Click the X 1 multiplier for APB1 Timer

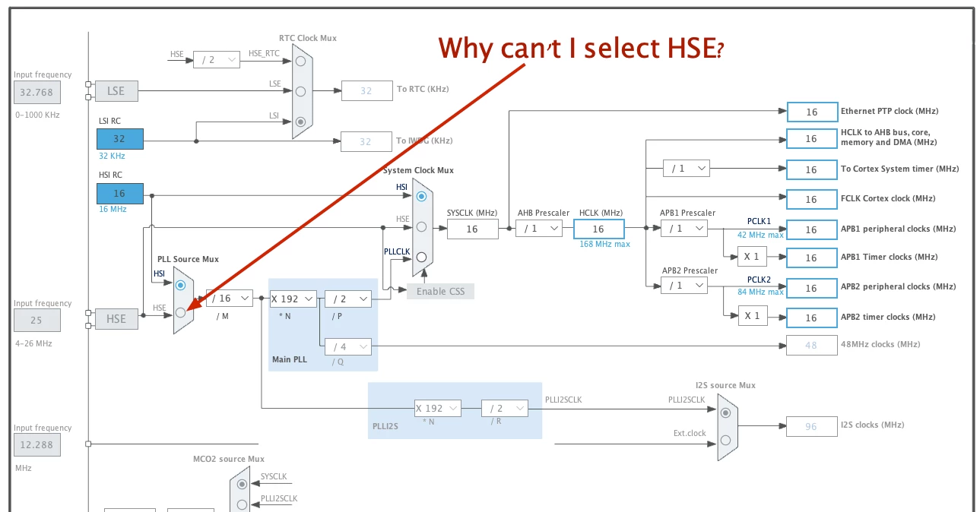pos(752,256)
